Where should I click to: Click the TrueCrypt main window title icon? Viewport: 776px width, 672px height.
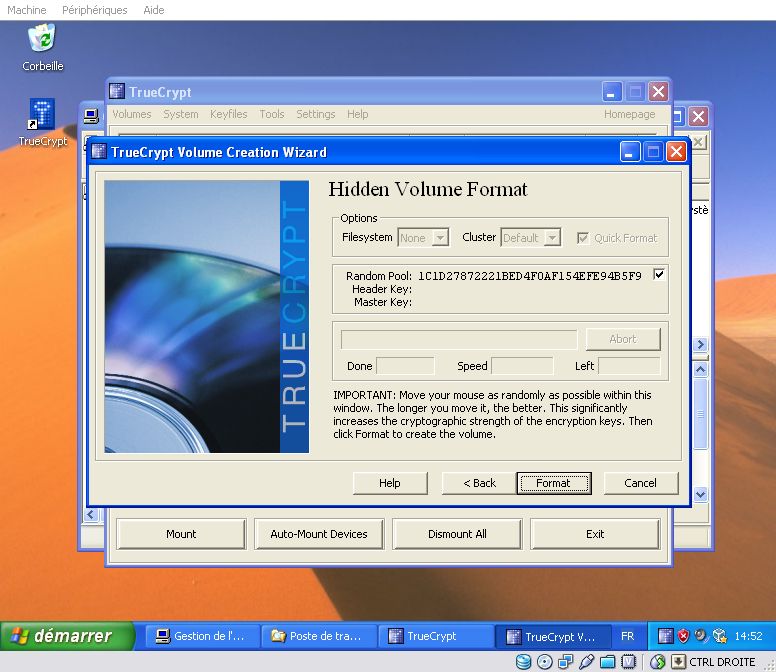coord(117,91)
